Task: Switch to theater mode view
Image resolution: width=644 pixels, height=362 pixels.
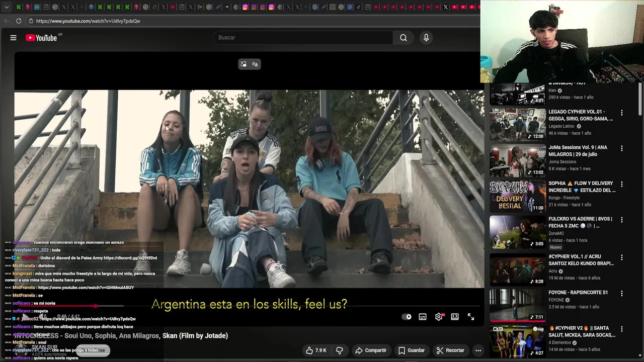Action: pyautogui.click(x=455, y=317)
